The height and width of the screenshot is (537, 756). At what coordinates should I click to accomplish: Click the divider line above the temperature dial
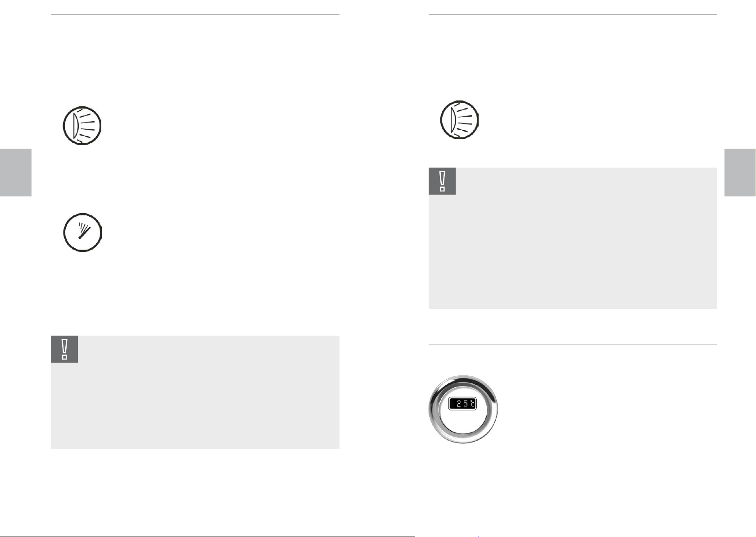[573, 345]
